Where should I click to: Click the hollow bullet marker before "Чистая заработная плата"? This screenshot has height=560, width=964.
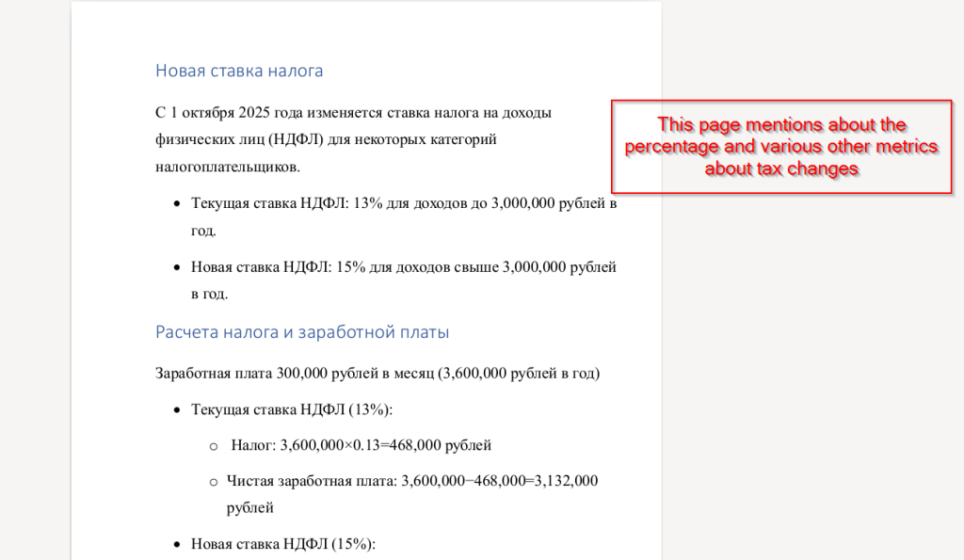[x=214, y=482]
